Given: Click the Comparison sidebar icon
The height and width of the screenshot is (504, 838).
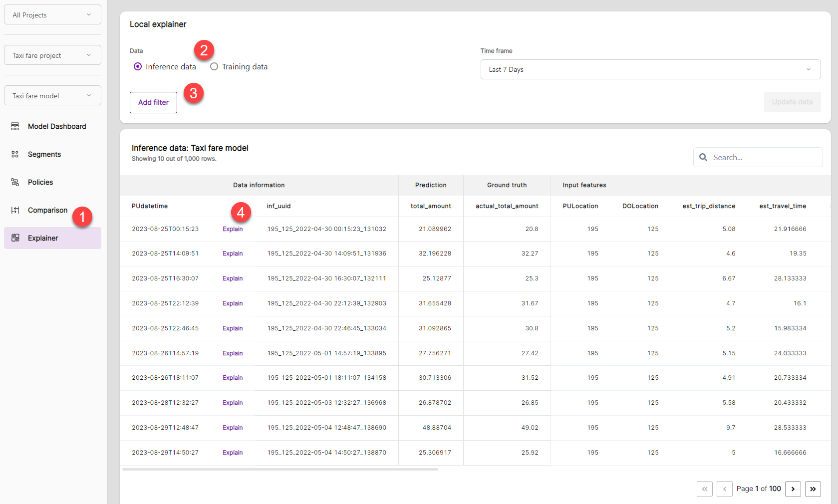Looking at the screenshot, I should click(x=15, y=210).
